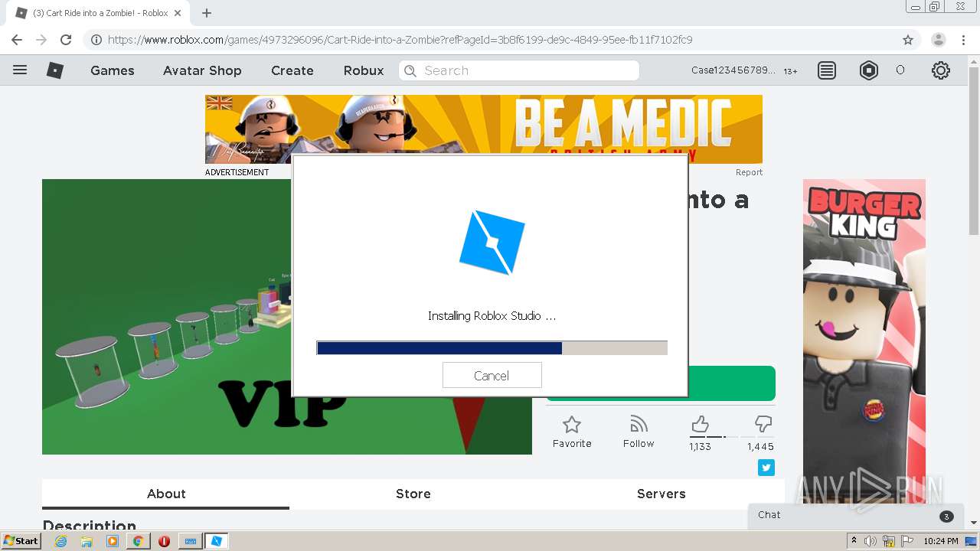Switch to the Servers tab
The width and height of the screenshot is (980, 551).
(x=661, y=494)
